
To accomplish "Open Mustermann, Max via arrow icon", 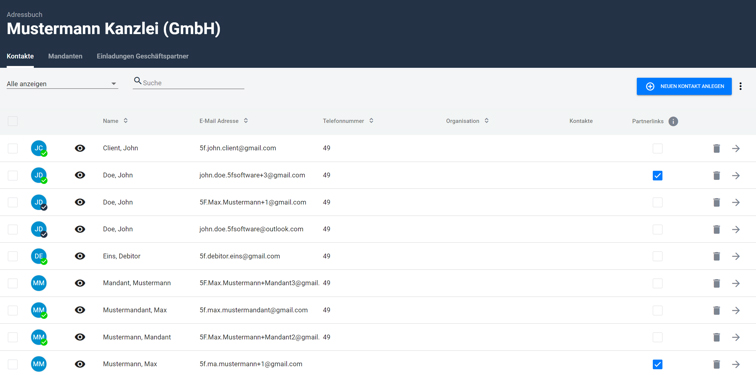I will [736, 364].
